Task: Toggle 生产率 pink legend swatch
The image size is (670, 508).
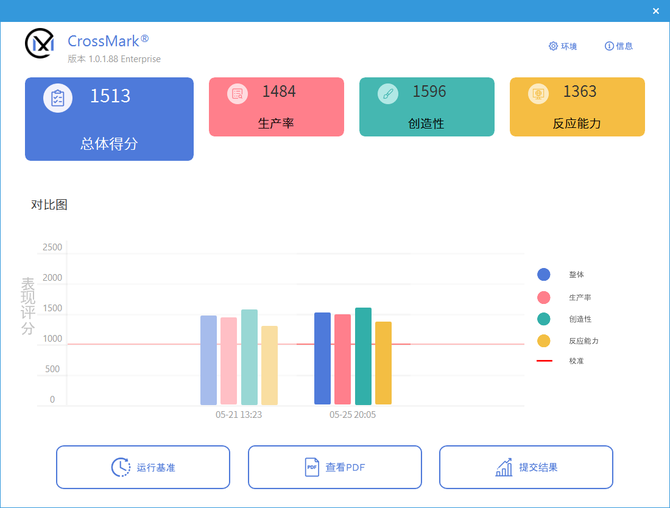Action: [x=544, y=297]
